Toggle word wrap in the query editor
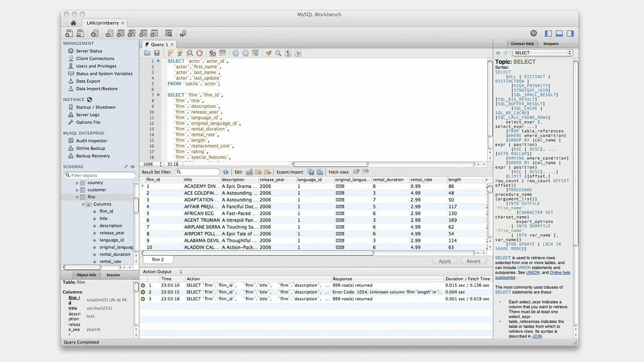The height and width of the screenshot is (362, 644). pyautogui.click(x=298, y=53)
